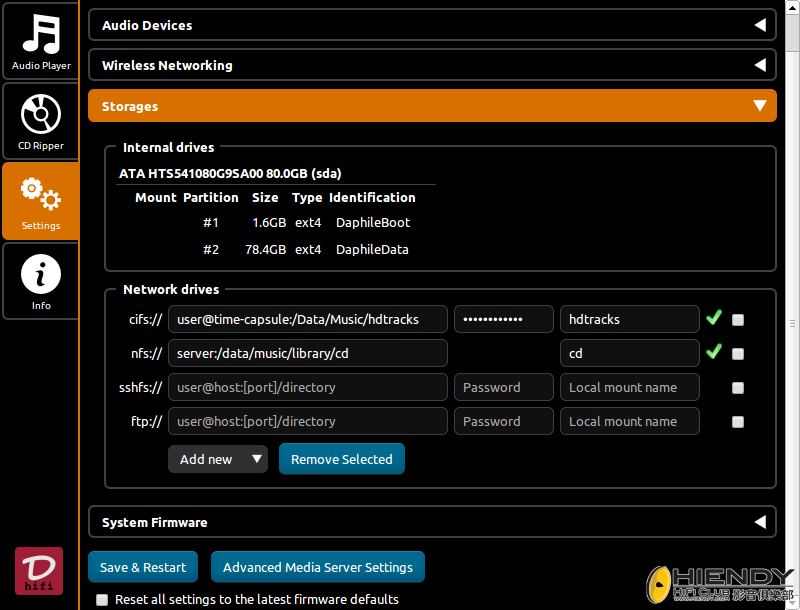Image resolution: width=800 pixels, height=610 pixels.
Task: Click the ftp directory input field
Action: click(307, 422)
